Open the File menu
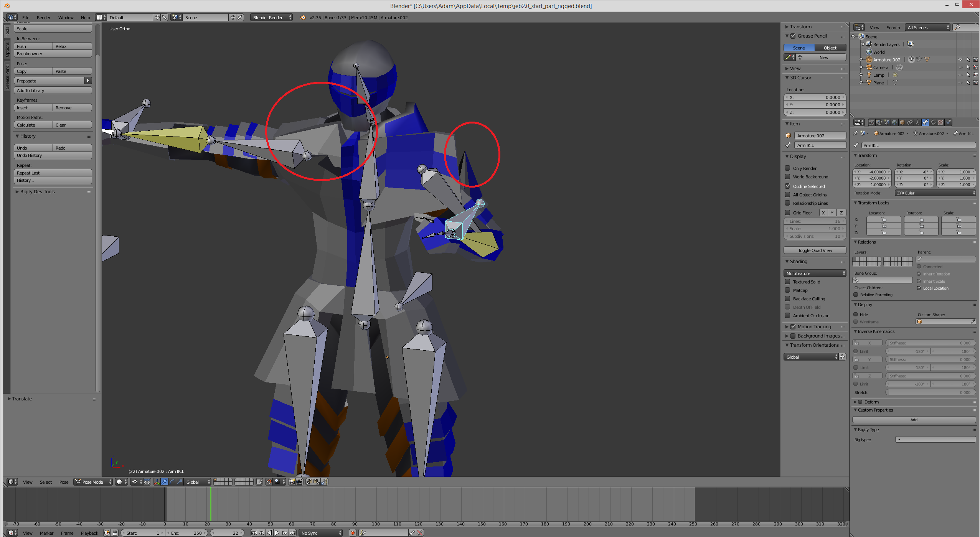Image resolution: width=980 pixels, height=537 pixels. tap(26, 17)
